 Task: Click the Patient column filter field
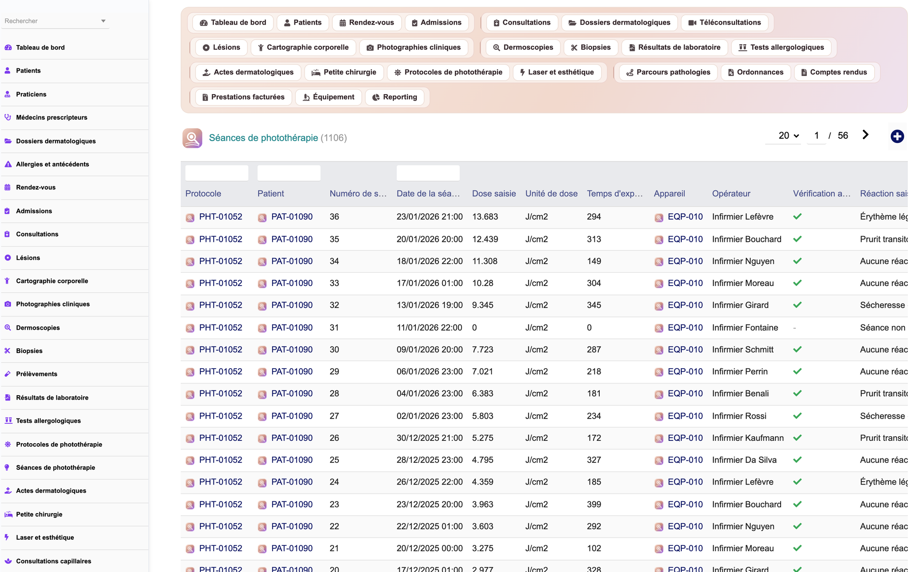coord(289,173)
